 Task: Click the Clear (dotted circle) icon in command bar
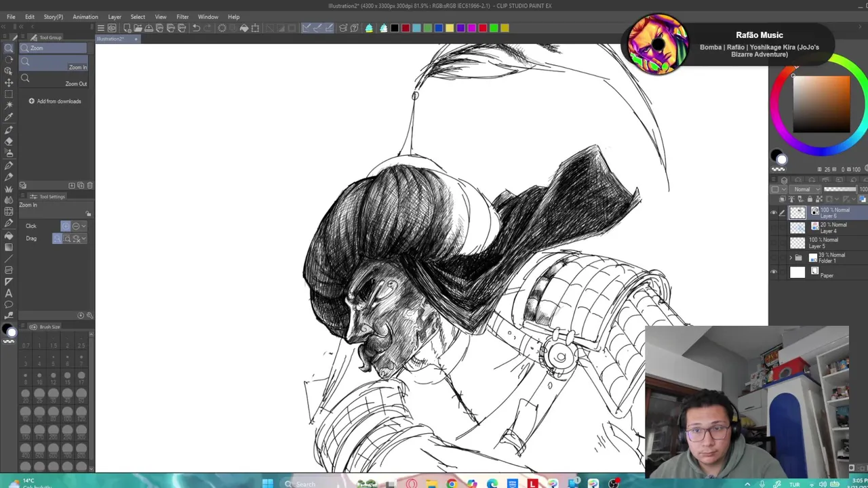click(x=222, y=28)
